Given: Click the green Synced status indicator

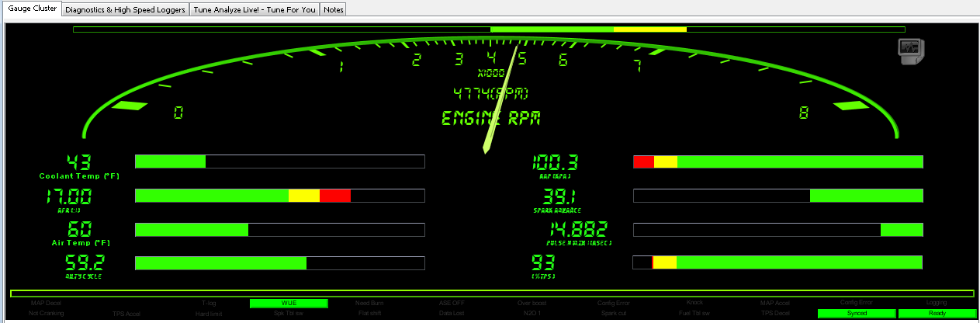Looking at the screenshot, I should pyautogui.click(x=857, y=314).
